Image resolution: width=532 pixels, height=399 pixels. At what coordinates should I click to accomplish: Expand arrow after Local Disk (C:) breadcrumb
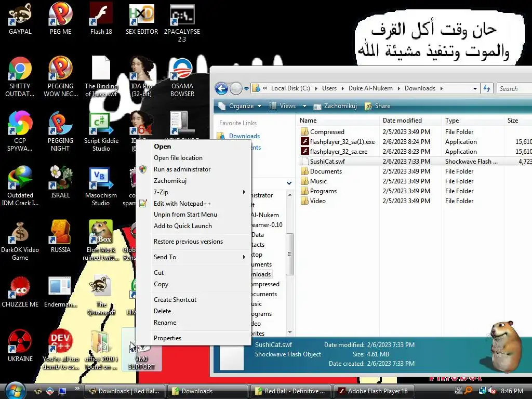(316, 88)
